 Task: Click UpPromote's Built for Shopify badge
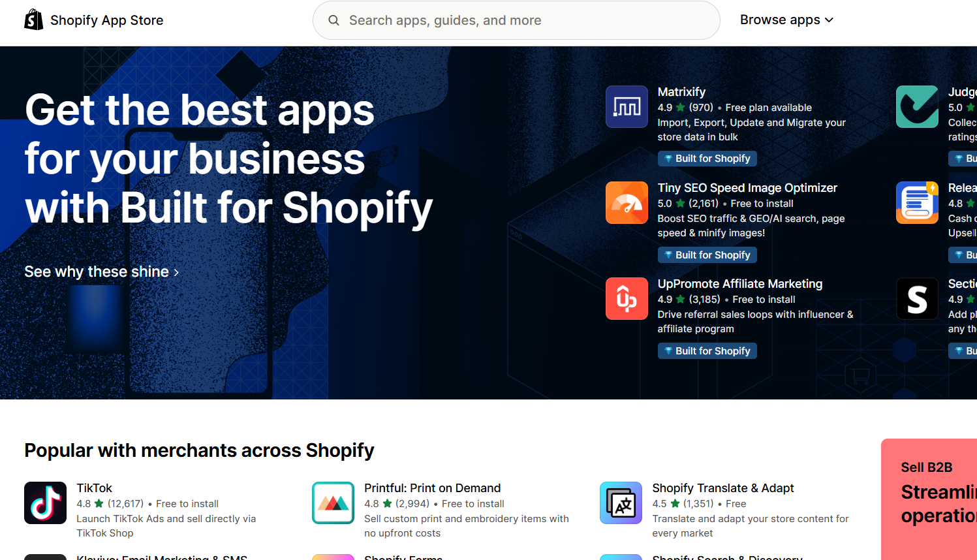pos(707,351)
